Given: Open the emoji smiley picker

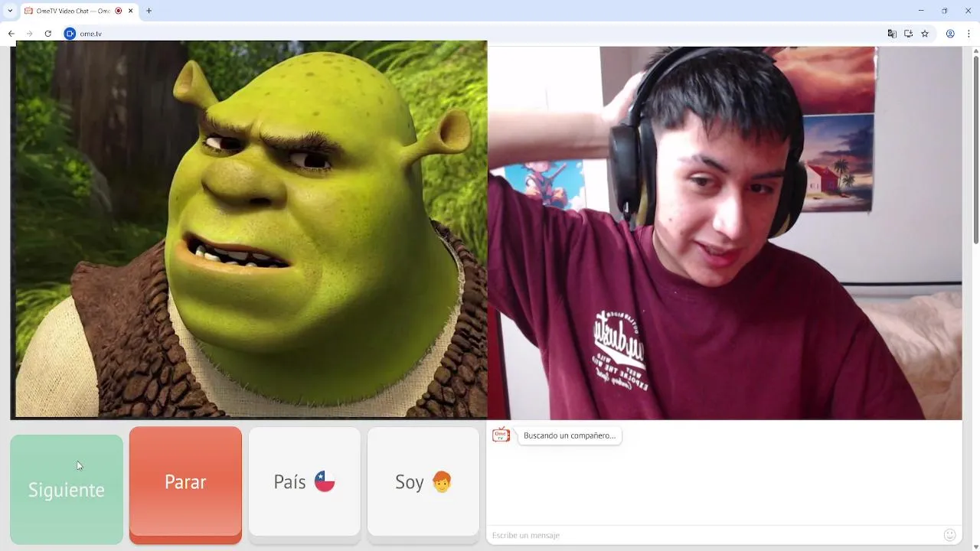Looking at the screenshot, I should click(x=950, y=535).
